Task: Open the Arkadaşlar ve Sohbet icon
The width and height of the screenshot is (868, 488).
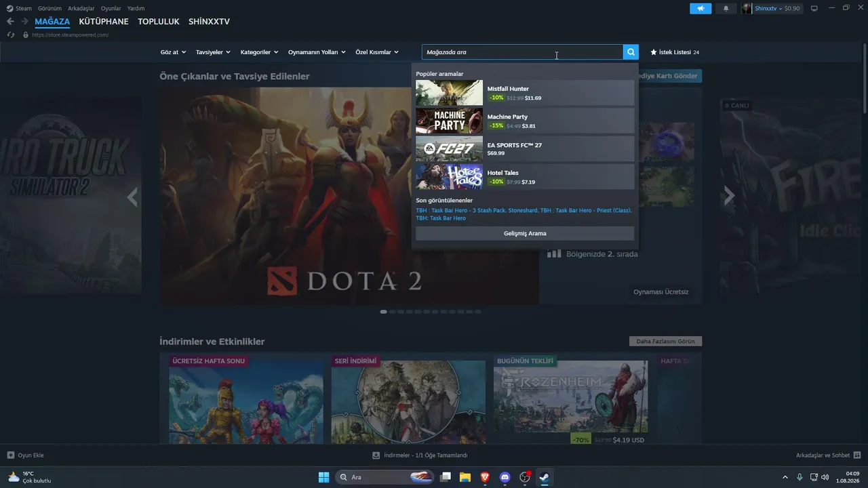Action: [x=857, y=455]
